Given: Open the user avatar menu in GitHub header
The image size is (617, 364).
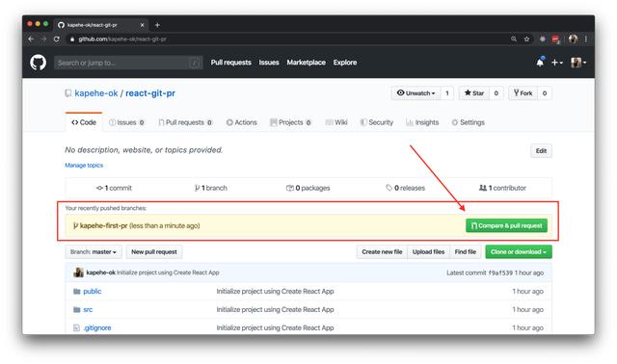Looking at the screenshot, I should 578,63.
